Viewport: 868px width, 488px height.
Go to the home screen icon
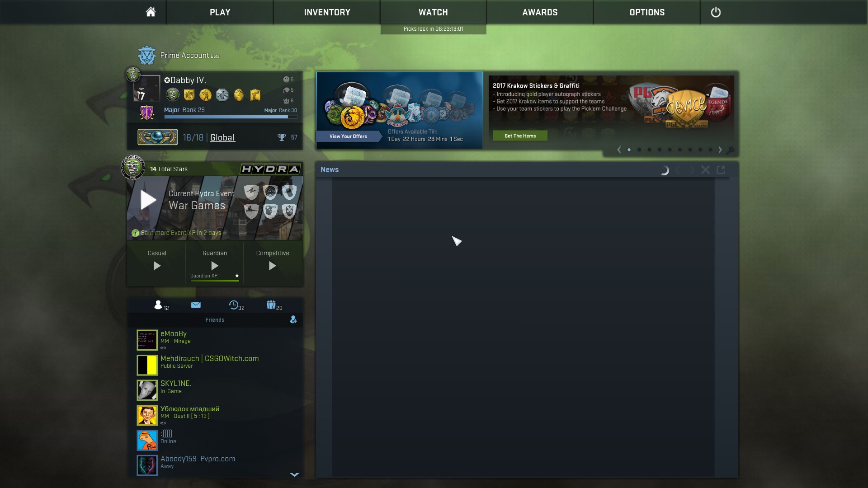151,12
